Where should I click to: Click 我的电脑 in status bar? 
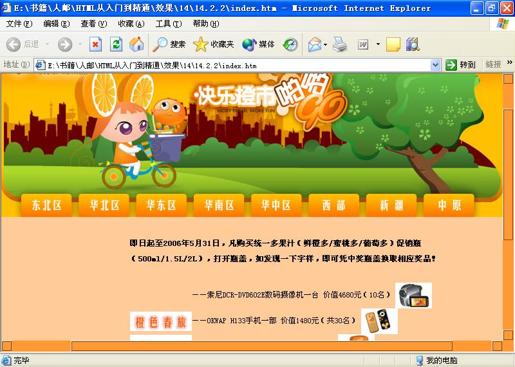point(442,360)
